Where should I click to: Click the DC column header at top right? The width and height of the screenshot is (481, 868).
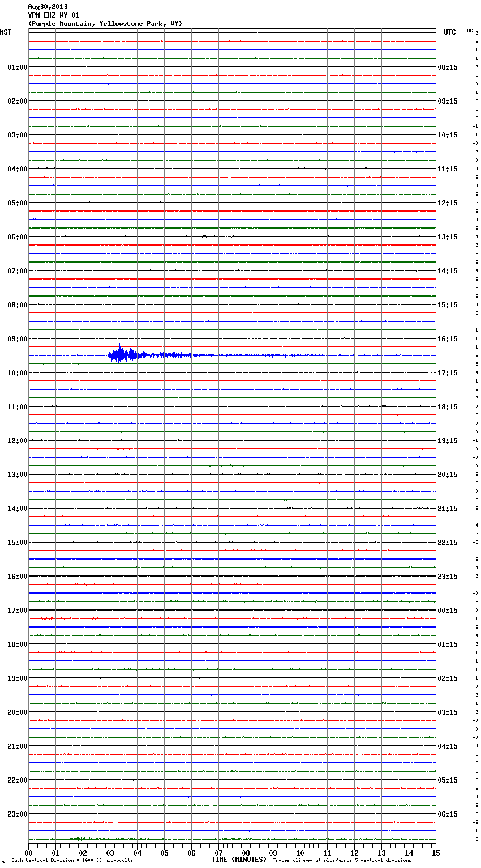(470, 31)
